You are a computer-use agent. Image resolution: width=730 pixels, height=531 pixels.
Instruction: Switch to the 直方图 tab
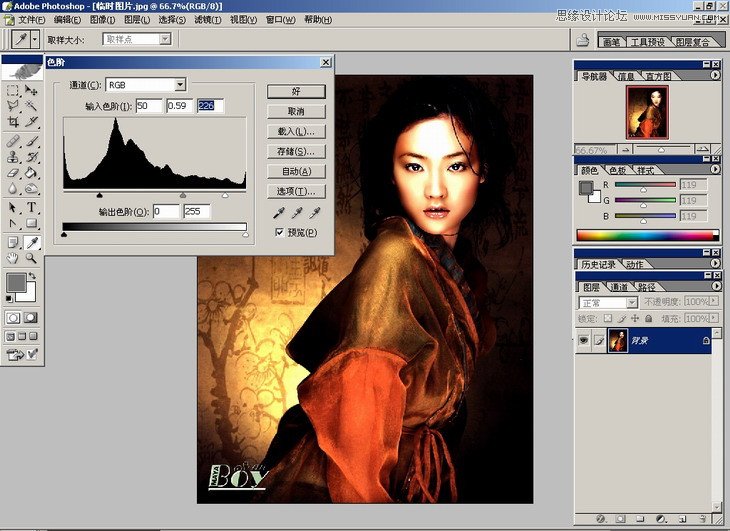point(658,76)
